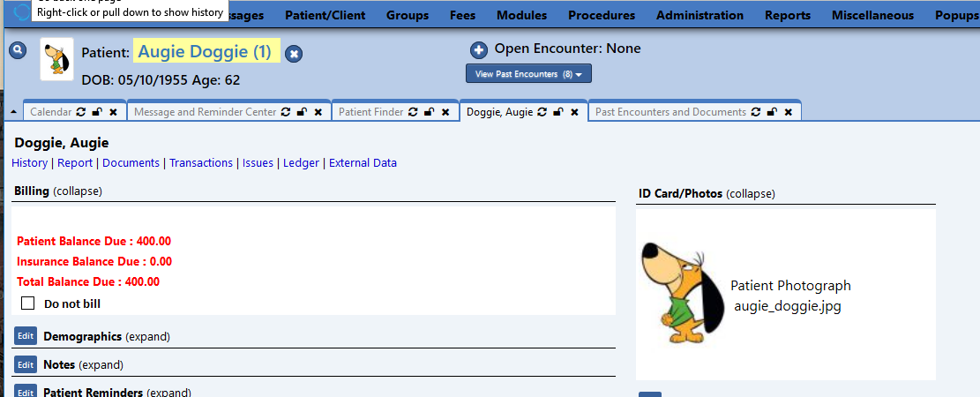
Task: Close the Calendar tab
Action: [x=113, y=112]
